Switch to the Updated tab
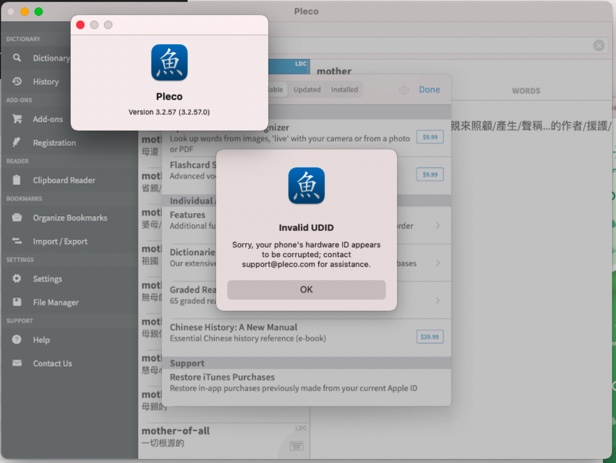This screenshot has height=463, width=616. point(307,90)
